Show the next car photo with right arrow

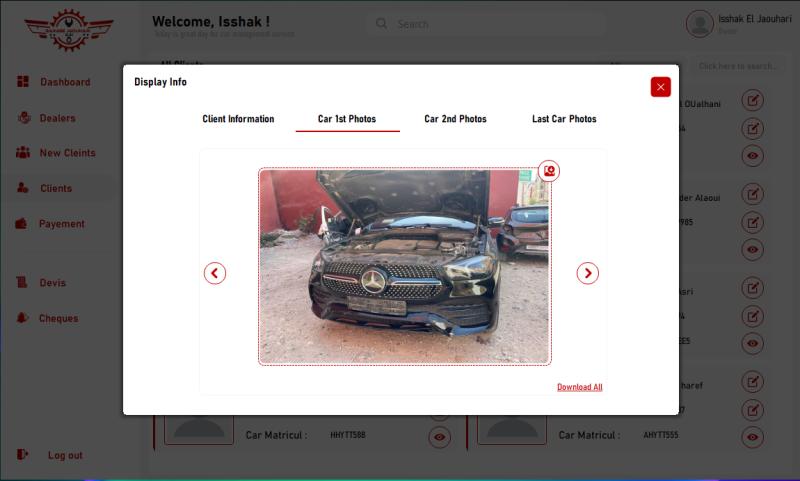click(x=588, y=273)
